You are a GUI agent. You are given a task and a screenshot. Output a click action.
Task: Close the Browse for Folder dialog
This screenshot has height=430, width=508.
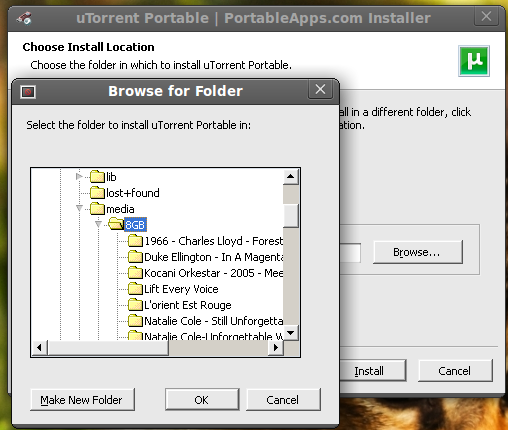(x=320, y=89)
